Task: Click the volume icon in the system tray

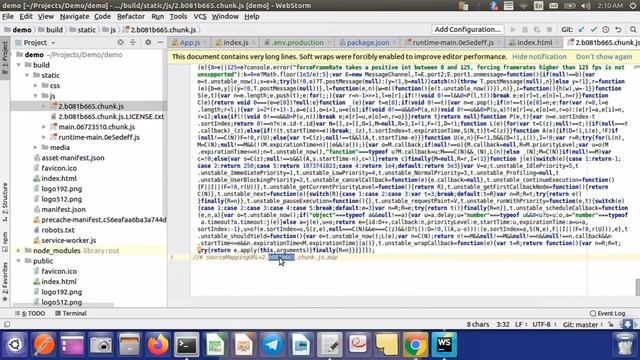Action: tap(585, 6)
